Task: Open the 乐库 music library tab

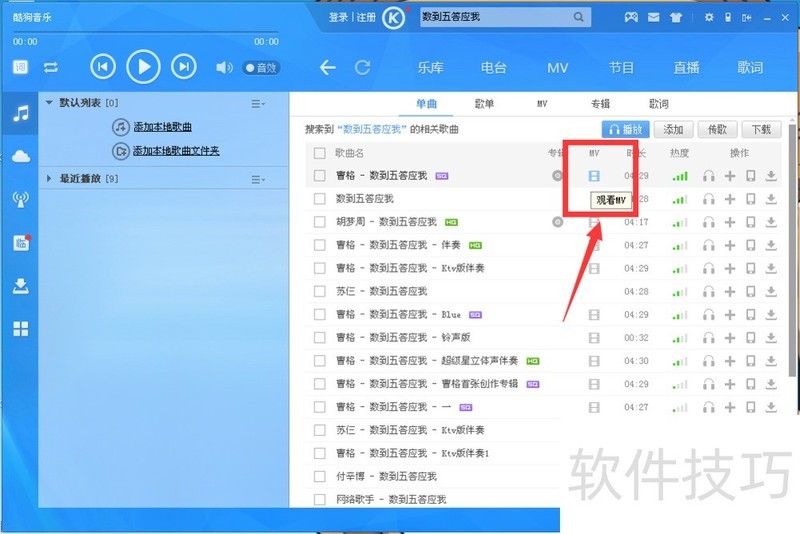Action: pyautogui.click(x=430, y=67)
